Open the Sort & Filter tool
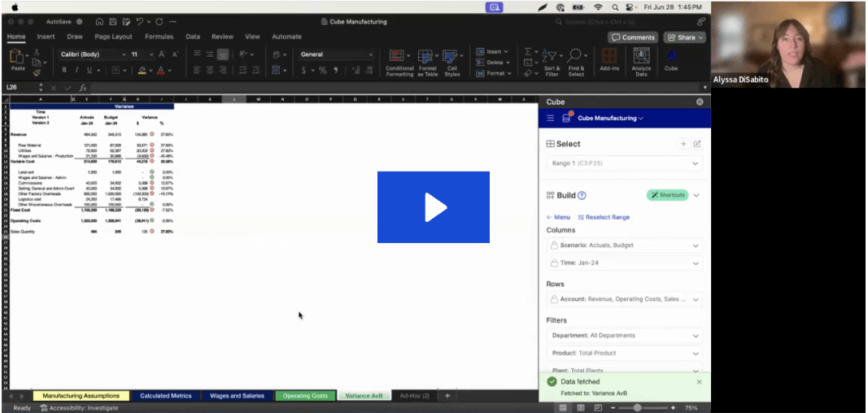 [552, 62]
